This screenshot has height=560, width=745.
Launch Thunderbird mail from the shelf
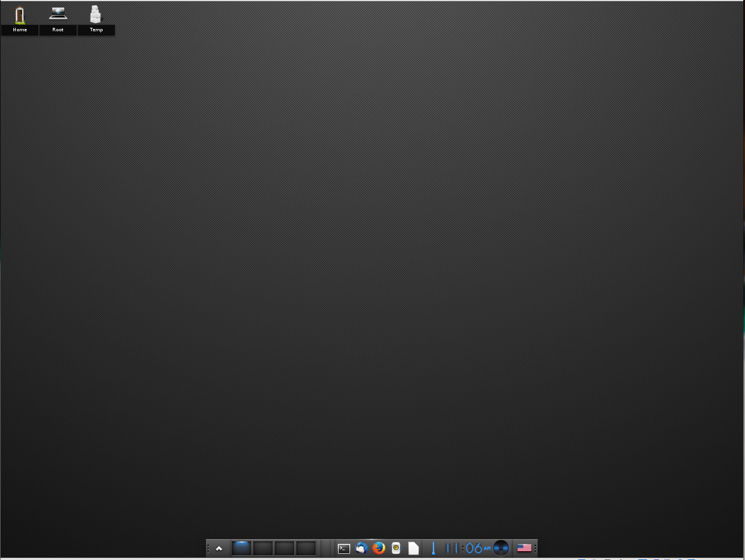(x=361, y=548)
